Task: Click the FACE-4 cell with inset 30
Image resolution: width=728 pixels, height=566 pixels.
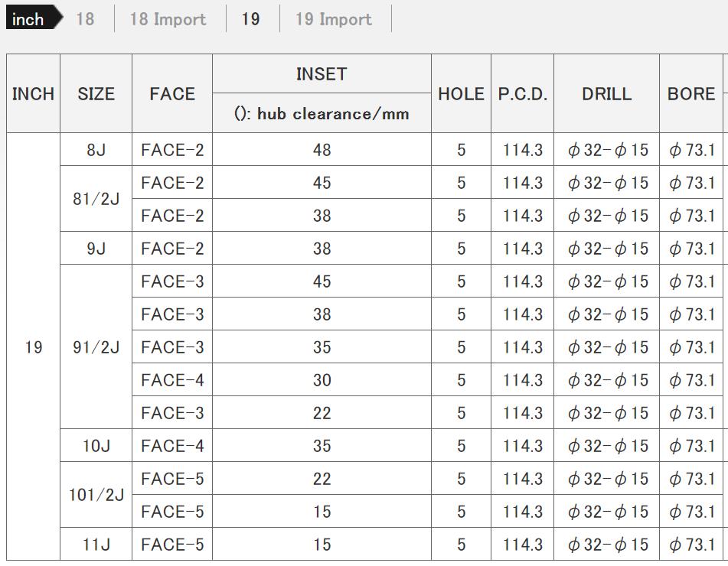Action: 172,380
